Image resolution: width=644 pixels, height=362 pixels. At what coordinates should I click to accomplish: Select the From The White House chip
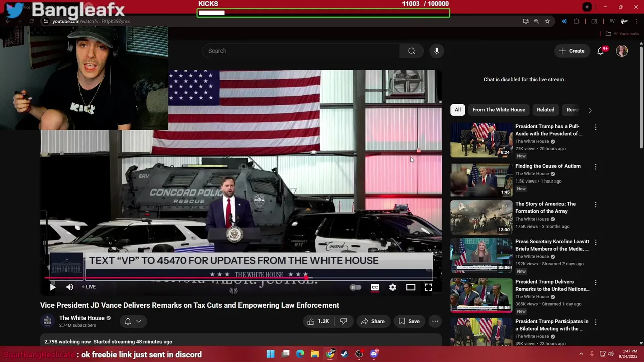pyautogui.click(x=499, y=110)
